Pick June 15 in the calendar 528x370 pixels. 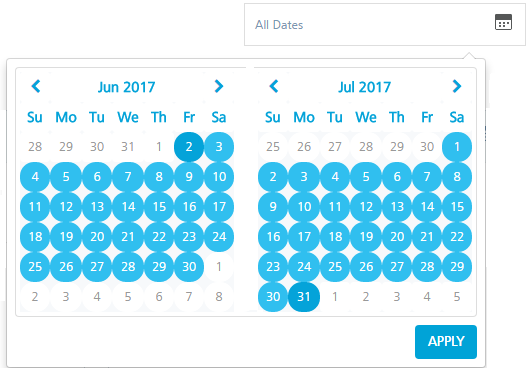[159, 206]
